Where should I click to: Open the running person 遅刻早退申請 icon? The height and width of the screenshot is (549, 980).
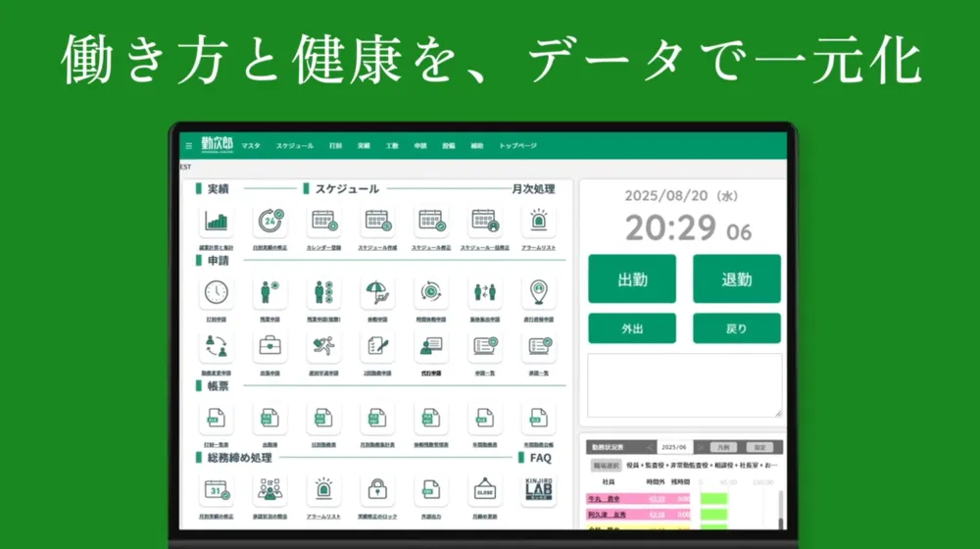click(323, 346)
